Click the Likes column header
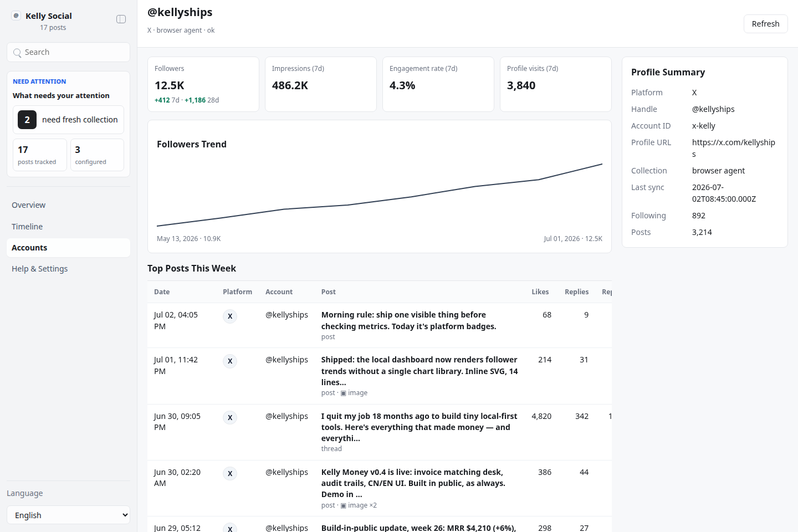 coord(540,292)
